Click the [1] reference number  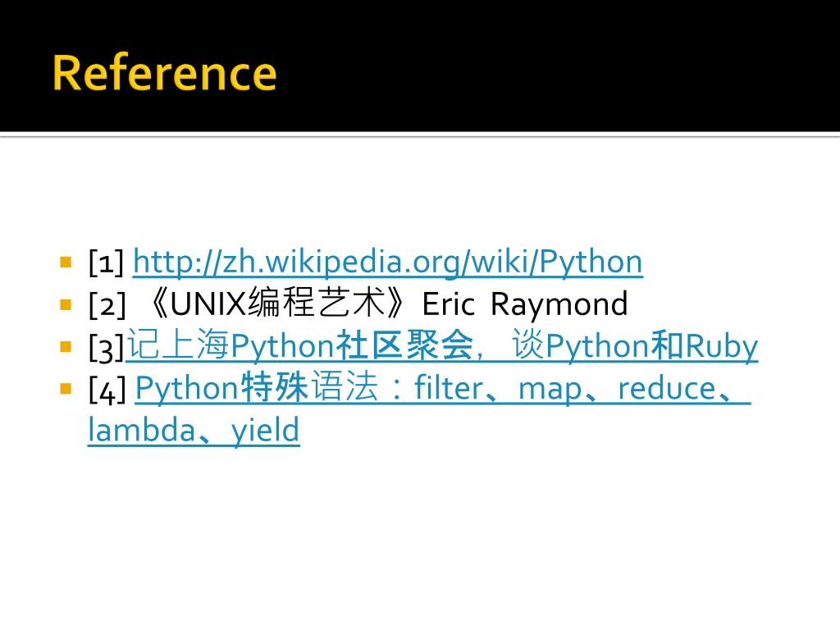[106, 263]
